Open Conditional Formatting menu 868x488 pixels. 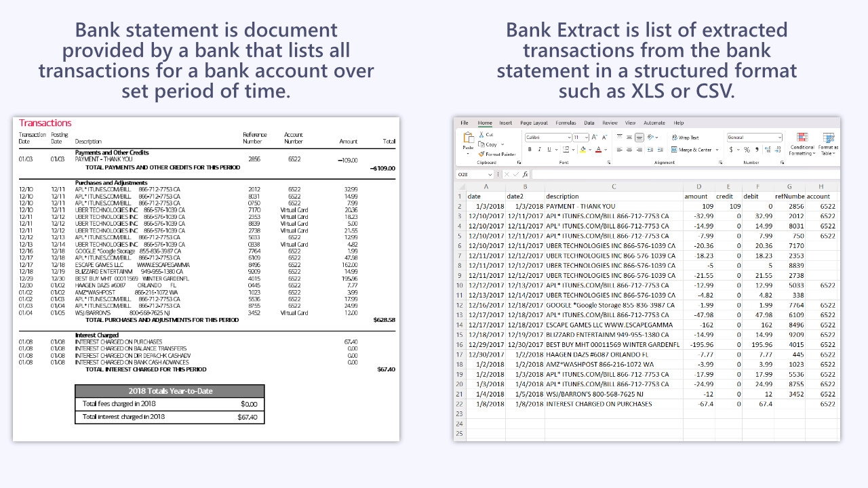[x=802, y=144]
